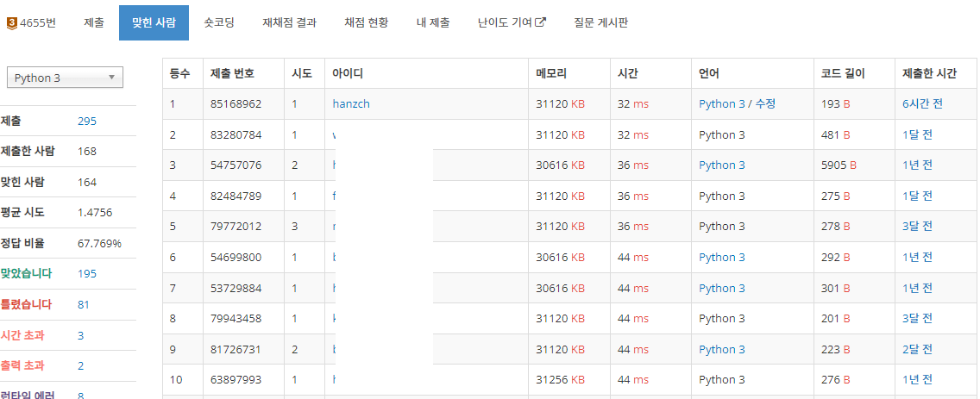Screen dimensions: 980x399
Task: Open user hanzch profile link
Action: (x=351, y=104)
